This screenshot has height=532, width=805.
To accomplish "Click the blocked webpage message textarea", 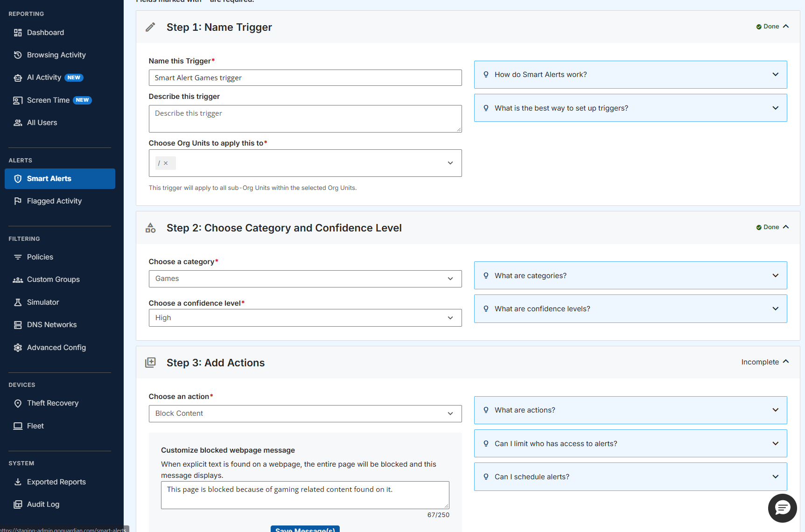I will (305, 495).
